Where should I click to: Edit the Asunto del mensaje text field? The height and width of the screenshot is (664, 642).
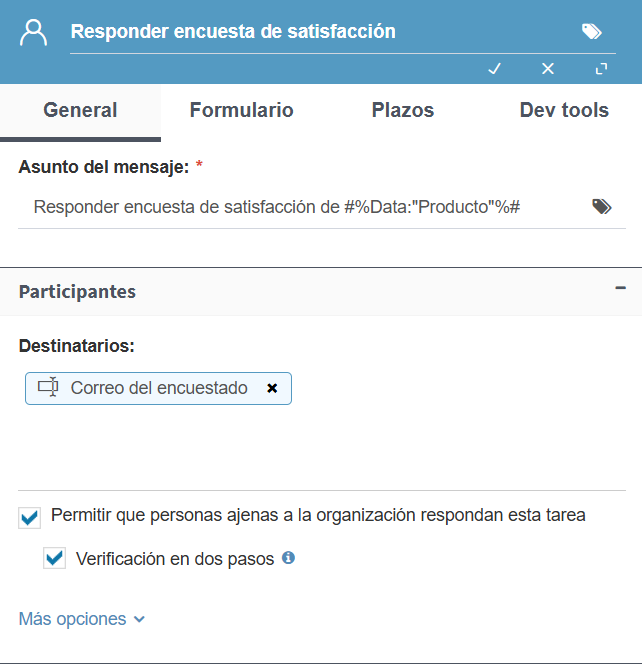pyautogui.click(x=304, y=207)
